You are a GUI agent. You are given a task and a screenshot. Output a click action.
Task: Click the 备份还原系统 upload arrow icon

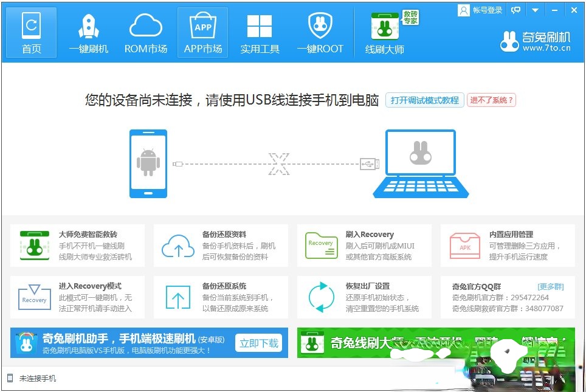[178, 297]
